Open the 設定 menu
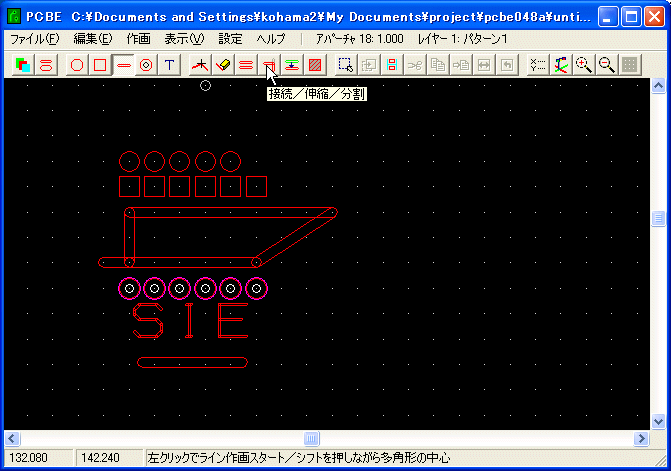The height and width of the screenshot is (471, 671). coord(230,39)
